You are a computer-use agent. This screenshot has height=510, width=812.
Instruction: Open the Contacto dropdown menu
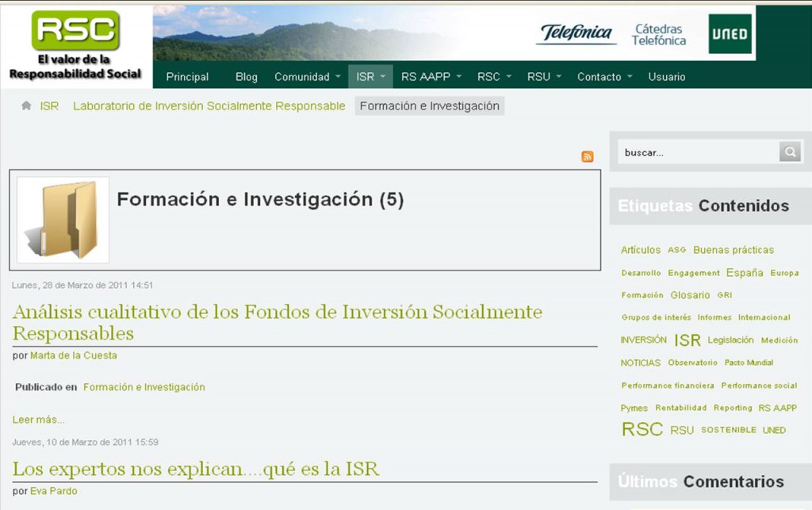604,77
